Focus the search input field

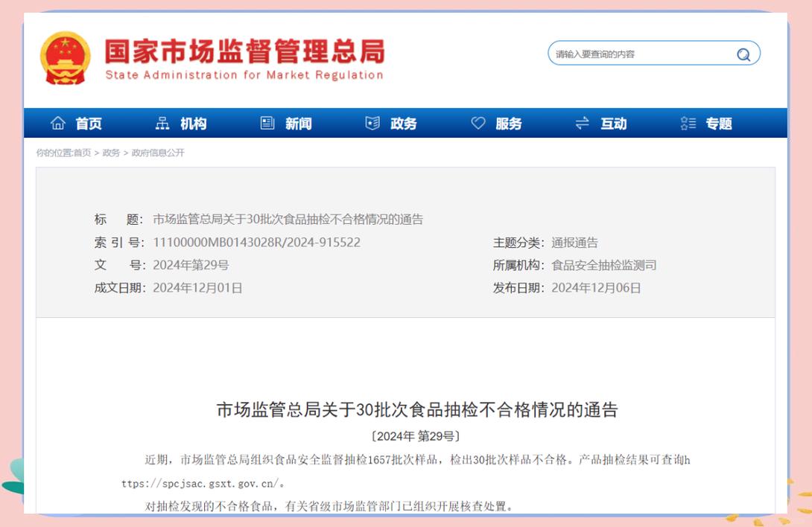(641, 54)
